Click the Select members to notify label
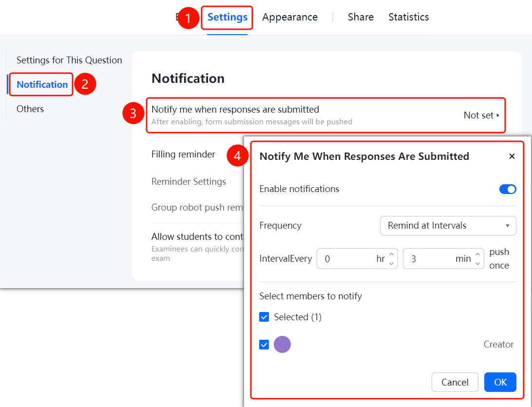This screenshot has height=407, width=532. click(x=310, y=296)
